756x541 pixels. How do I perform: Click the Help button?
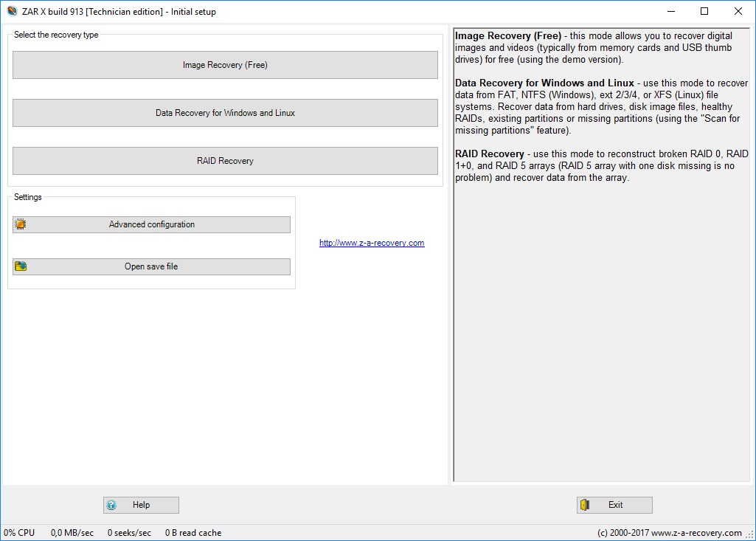141,505
